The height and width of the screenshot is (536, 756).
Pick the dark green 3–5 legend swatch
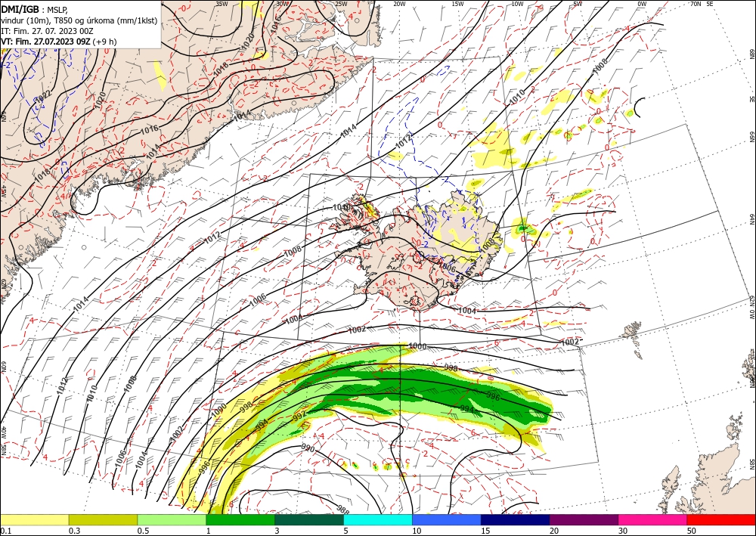click(x=309, y=519)
